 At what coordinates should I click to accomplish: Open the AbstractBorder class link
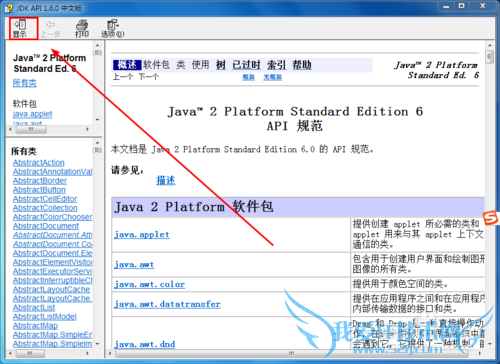click(x=40, y=181)
